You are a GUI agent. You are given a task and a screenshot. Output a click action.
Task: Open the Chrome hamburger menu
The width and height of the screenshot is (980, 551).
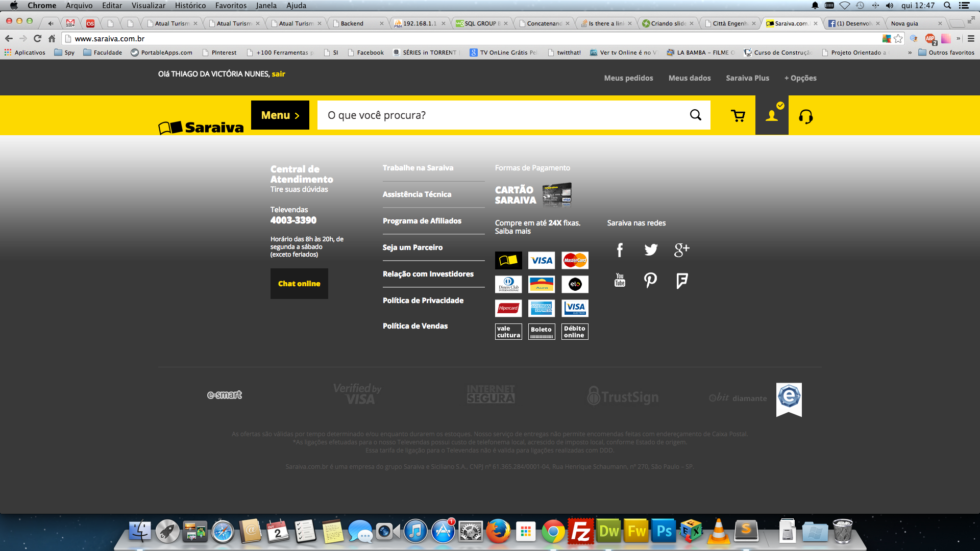pyautogui.click(x=971, y=38)
